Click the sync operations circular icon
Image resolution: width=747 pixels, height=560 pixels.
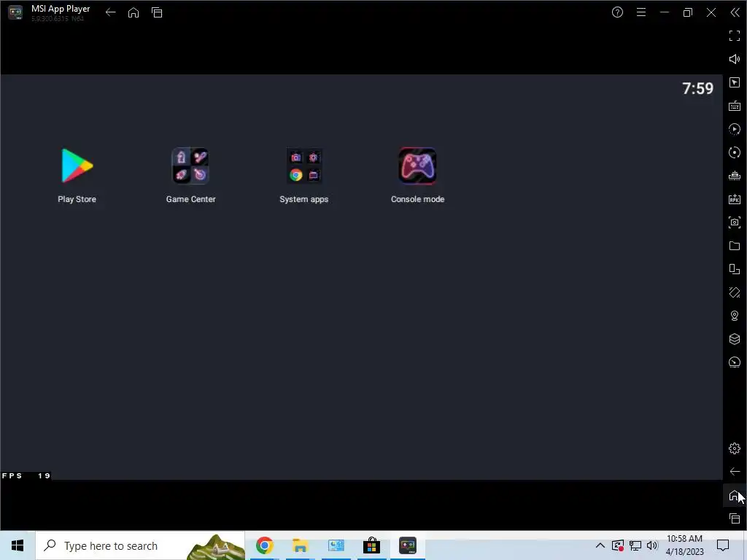[x=735, y=152]
